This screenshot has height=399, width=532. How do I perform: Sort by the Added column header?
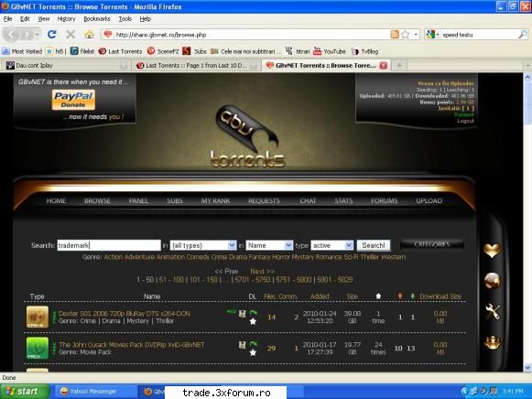tap(320, 297)
